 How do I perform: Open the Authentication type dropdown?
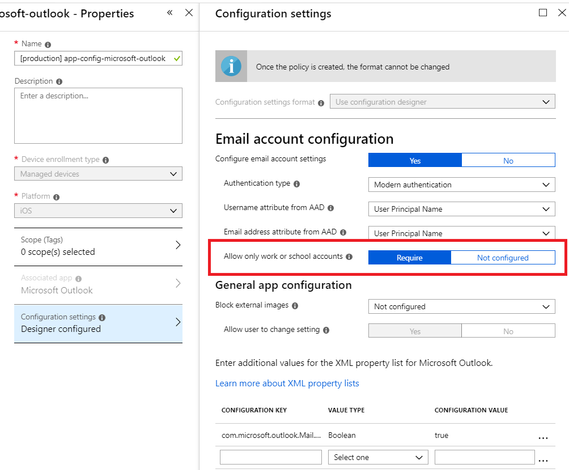(462, 184)
